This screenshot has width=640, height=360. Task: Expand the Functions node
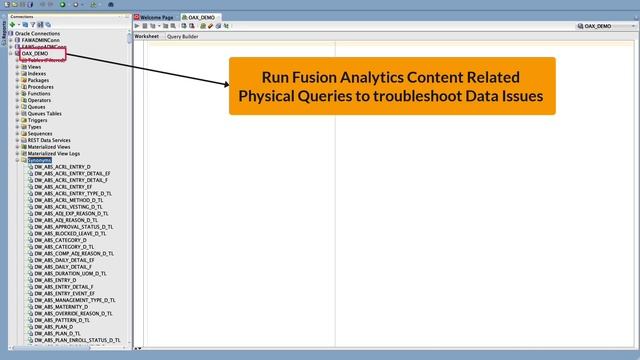pos(18,93)
